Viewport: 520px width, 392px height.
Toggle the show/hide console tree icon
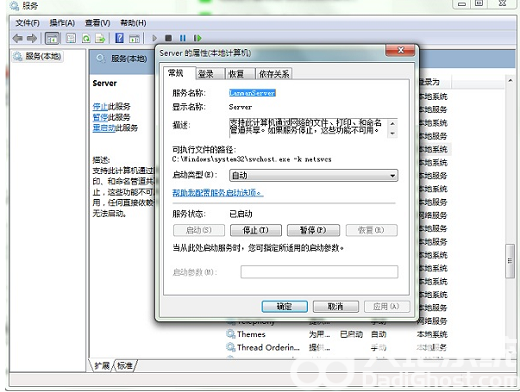52,38
